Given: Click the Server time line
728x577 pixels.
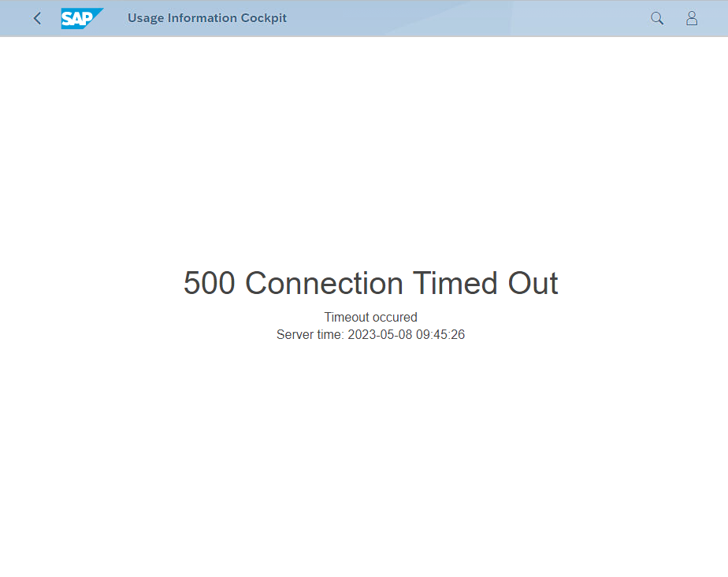Looking at the screenshot, I should tap(370, 334).
